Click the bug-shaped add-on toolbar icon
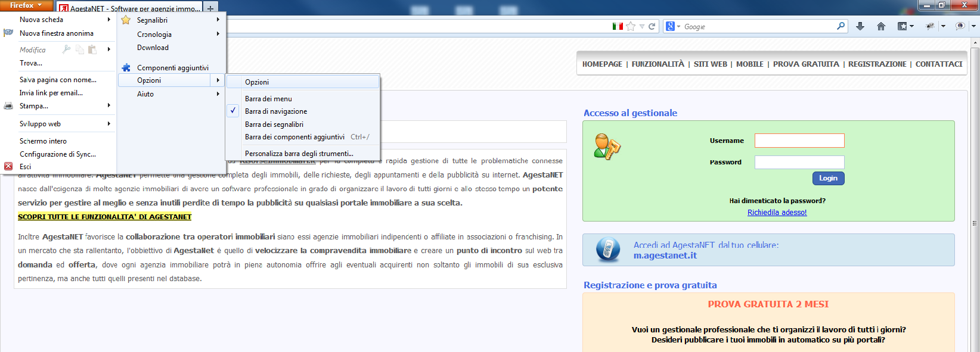Viewport: 980px width, 352px height. 930,26
